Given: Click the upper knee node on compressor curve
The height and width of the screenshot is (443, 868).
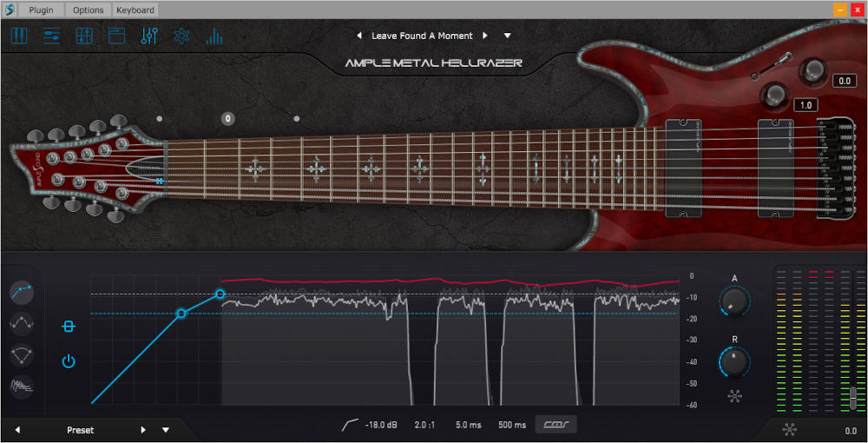Looking at the screenshot, I should pyautogui.click(x=220, y=294).
